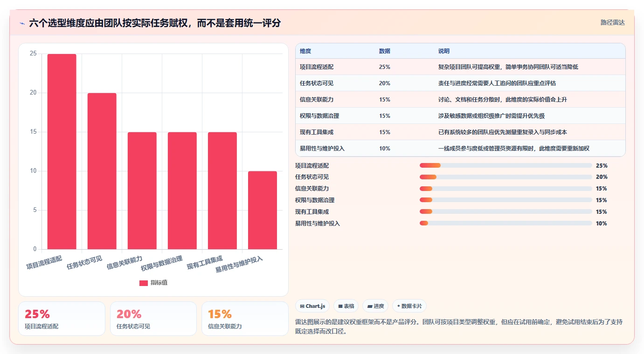Select the 易用性与维护投入 table cell

coord(322,149)
